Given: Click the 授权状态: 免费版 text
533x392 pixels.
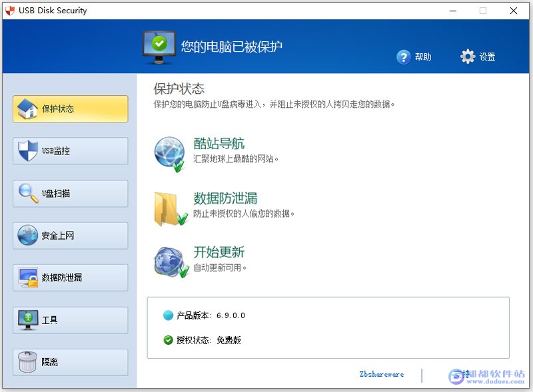Looking at the screenshot, I should tap(209, 340).
